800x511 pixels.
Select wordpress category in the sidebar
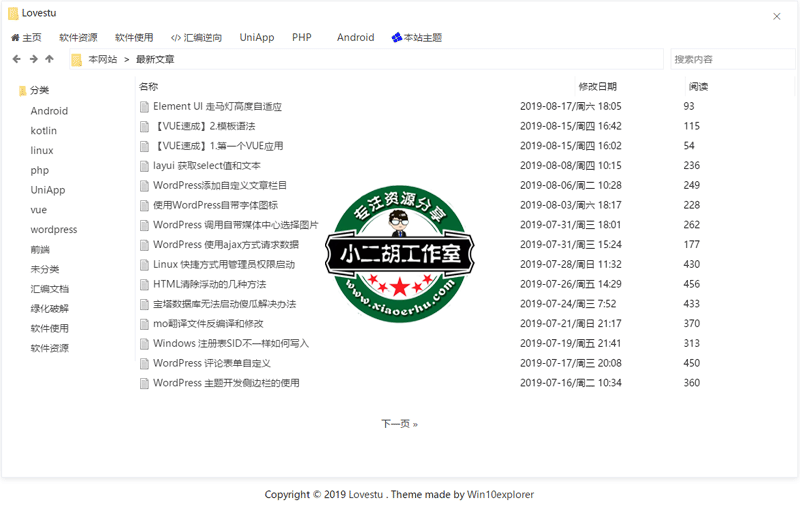click(53, 230)
